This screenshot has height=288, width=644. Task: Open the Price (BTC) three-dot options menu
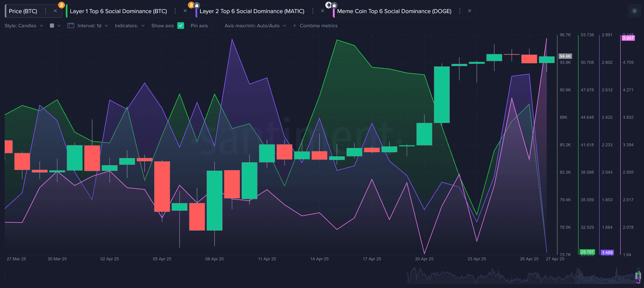tap(46, 11)
